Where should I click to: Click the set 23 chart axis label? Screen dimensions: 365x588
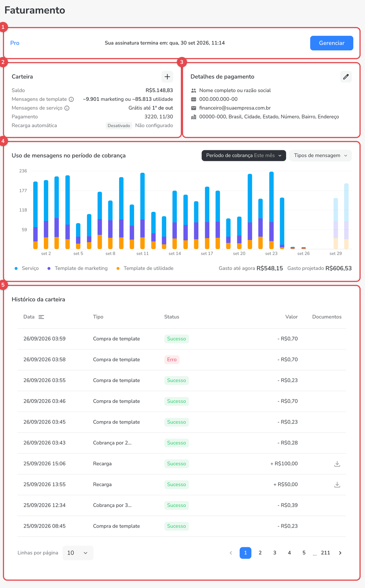(271, 254)
